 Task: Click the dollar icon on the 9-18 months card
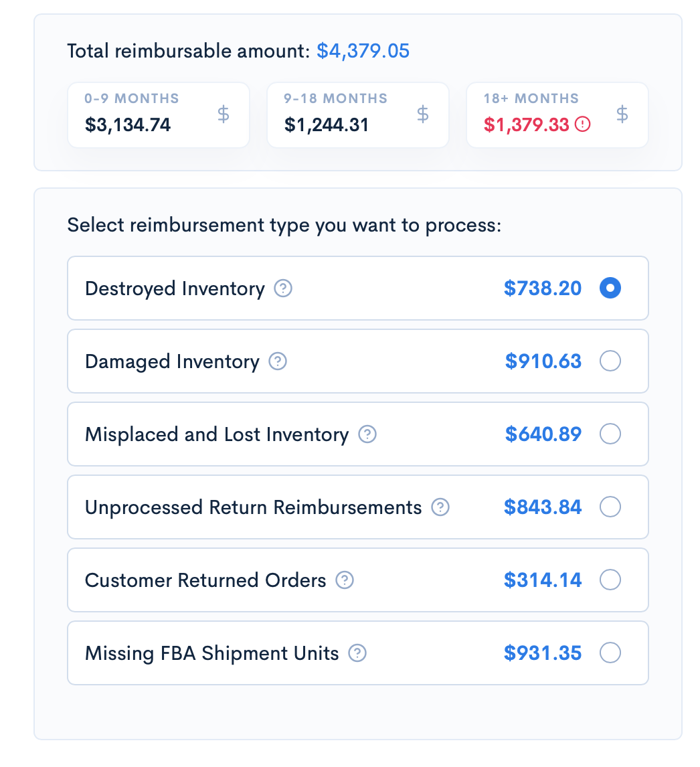[422, 114]
